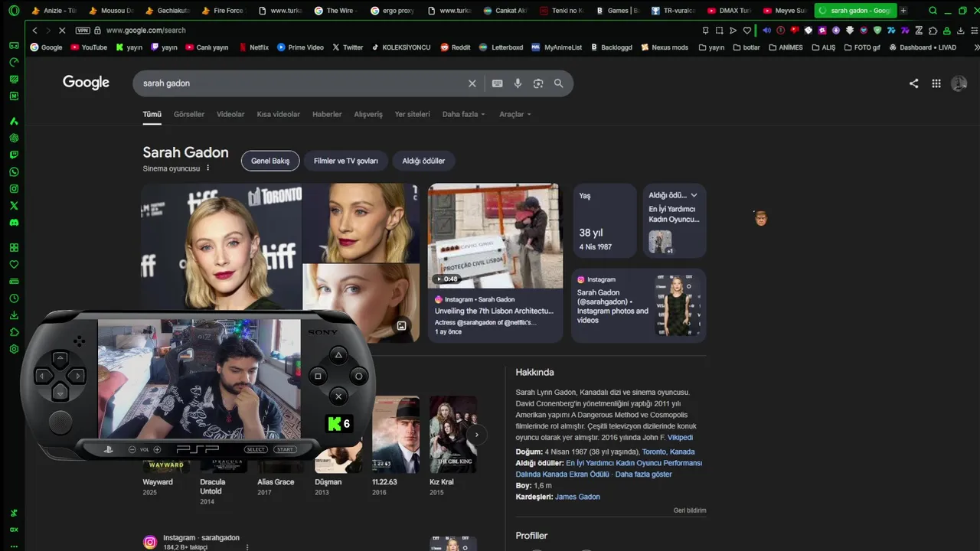This screenshot has width=980, height=551.
Task: Open the 11.22.63 poster thumbnail
Action: (396, 434)
